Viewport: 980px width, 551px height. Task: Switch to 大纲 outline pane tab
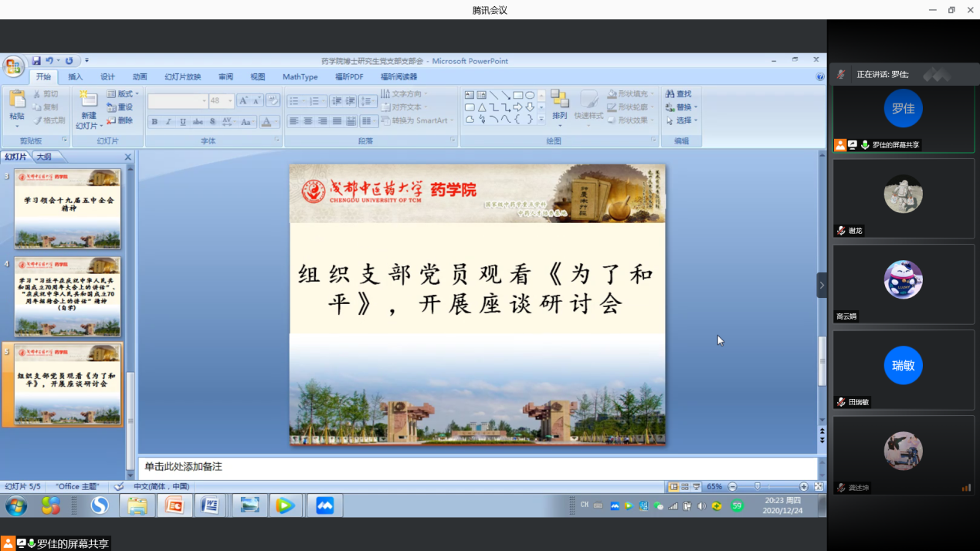44,157
